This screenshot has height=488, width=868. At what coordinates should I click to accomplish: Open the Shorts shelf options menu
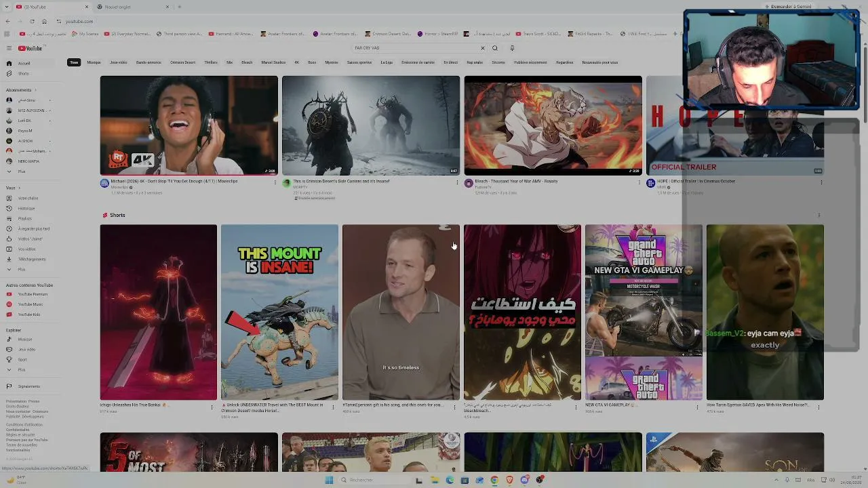pos(819,216)
